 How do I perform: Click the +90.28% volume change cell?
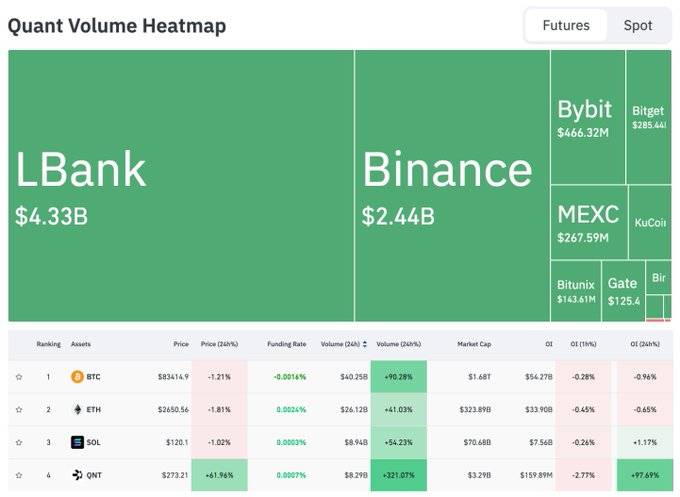[x=399, y=377]
